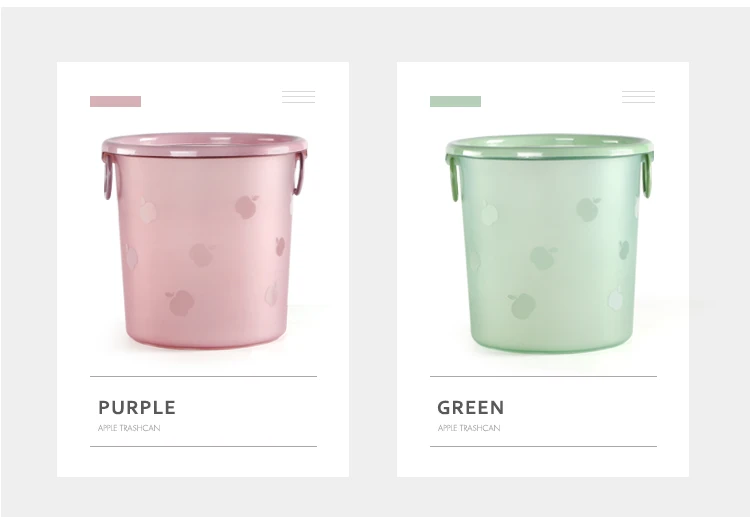Image resolution: width=750 pixels, height=517 pixels.
Task: Click the right handle of green trashcan
Action: (x=647, y=175)
